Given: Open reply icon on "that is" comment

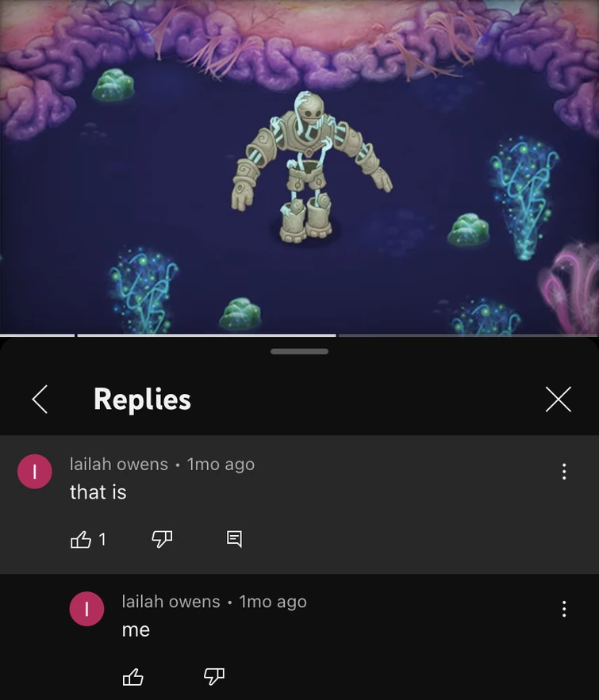Looking at the screenshot, I should point(235,539).
